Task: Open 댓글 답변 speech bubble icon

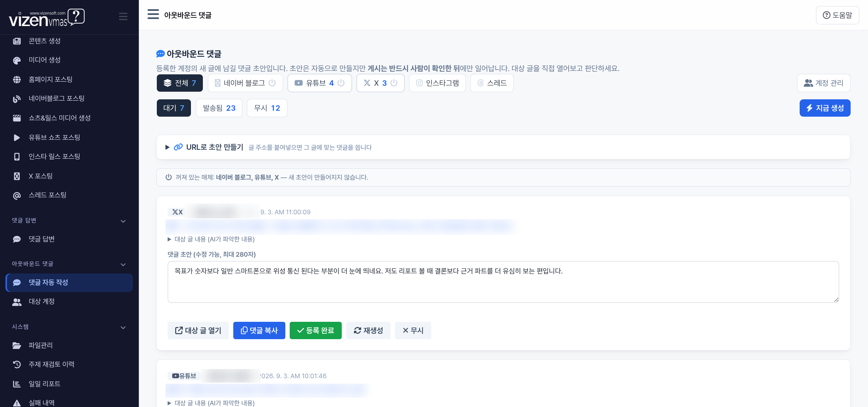Action: pyautogui.click(x=17, y=239)
